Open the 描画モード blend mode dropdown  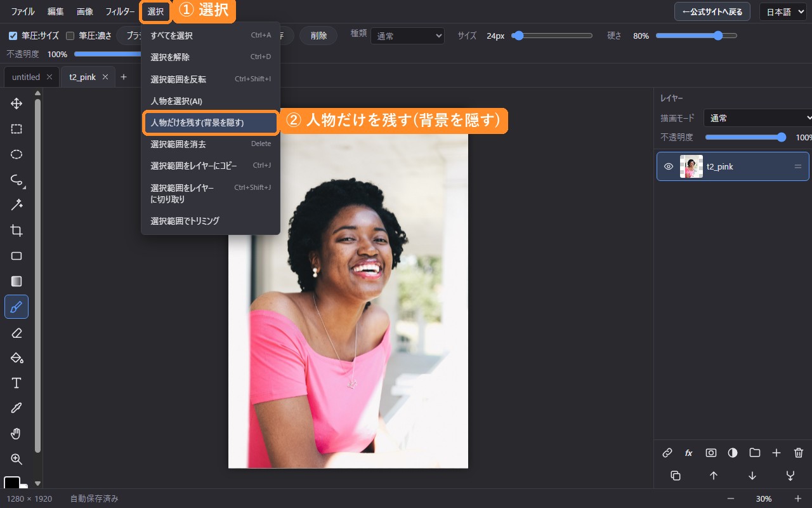coord(757,118)
